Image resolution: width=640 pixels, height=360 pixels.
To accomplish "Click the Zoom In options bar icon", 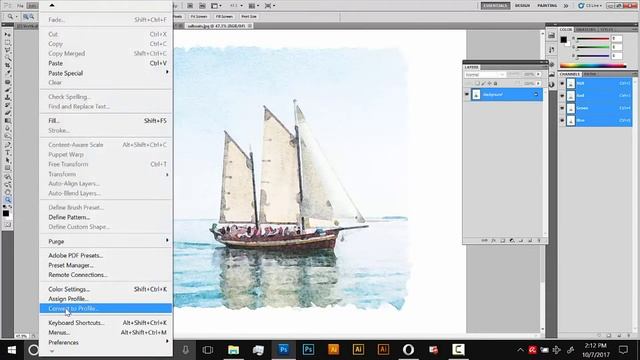I will (25, 17).
